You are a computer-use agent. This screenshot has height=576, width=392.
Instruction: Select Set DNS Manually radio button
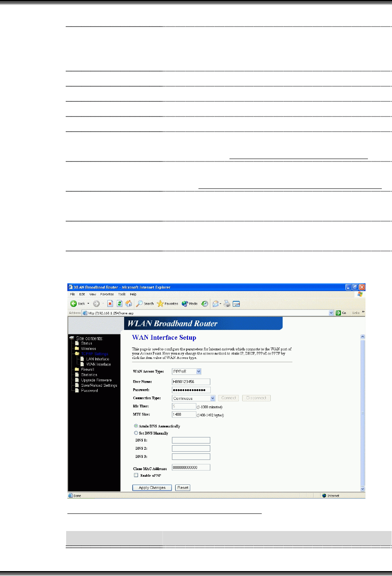[136, 433]
